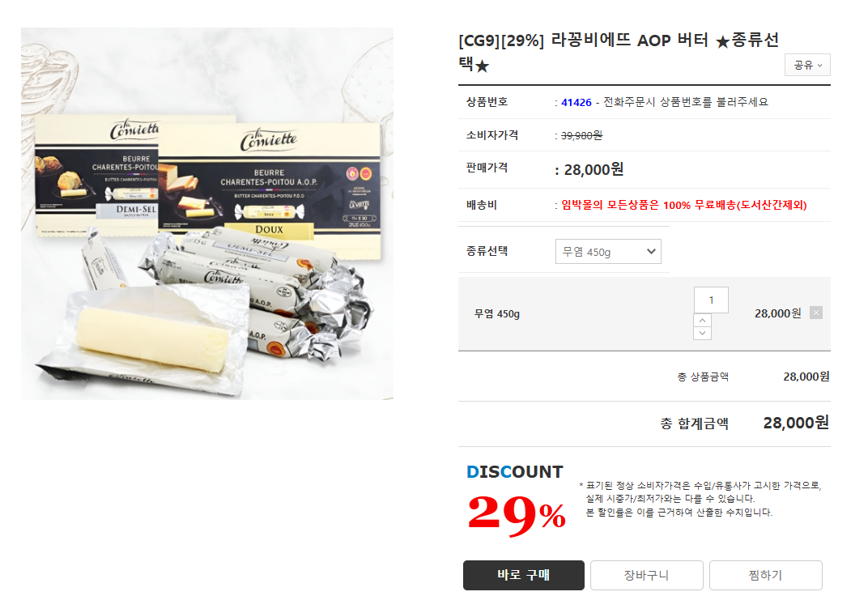This screenshot has width=868, height=613.
Task: Open the 공유 share dropdown
Action: point(807,65)
